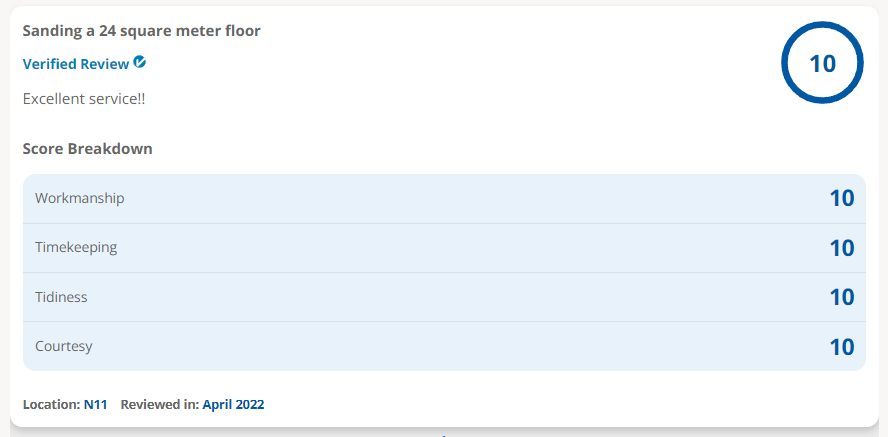888x437 pixels.
Task: Click the Tidiness score value 10
Action: tap(842, 297)
